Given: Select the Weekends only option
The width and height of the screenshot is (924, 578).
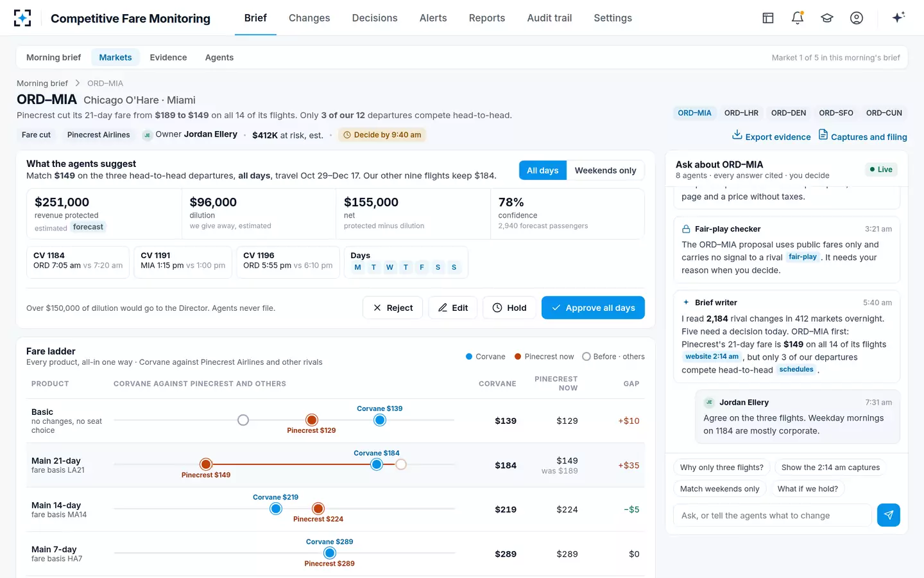Looking at the screenshot, I should 605,170.
